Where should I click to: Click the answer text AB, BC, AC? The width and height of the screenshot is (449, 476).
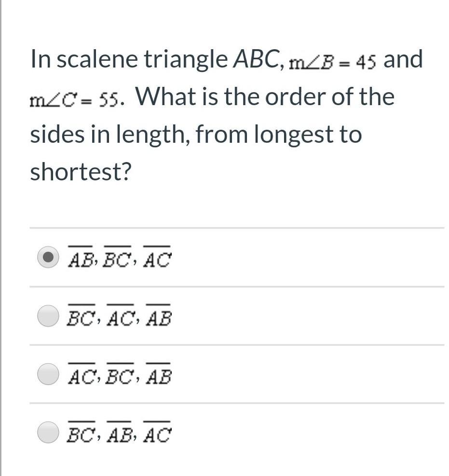[119, 259]
